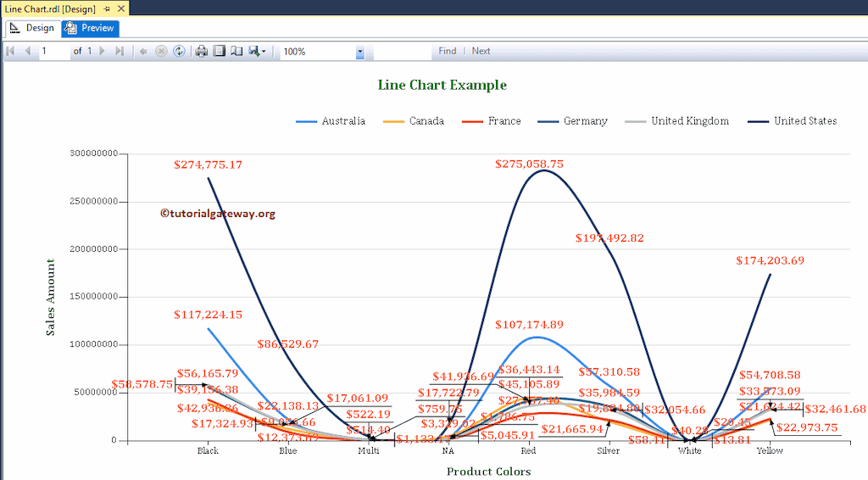Screen dimensions: 868x480
Task: Print the report
Action: pyautogui.click(x=202, y=52)
